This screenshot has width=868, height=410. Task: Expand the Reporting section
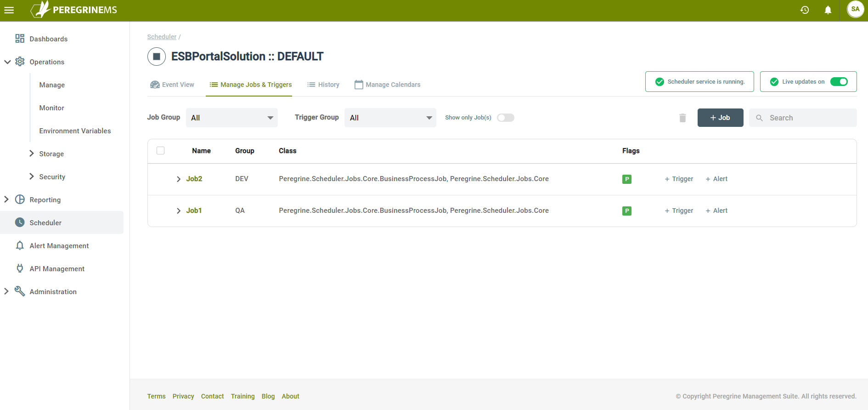pos(6,199)
